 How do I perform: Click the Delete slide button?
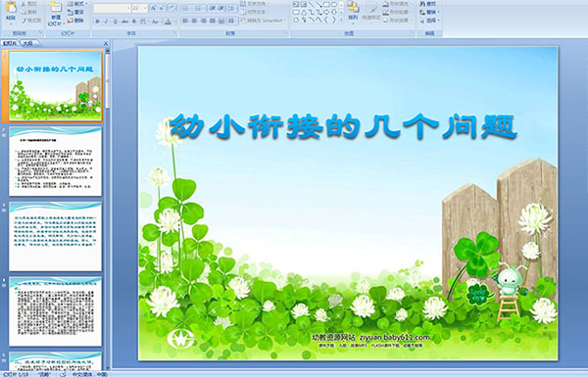coord(75,21)
